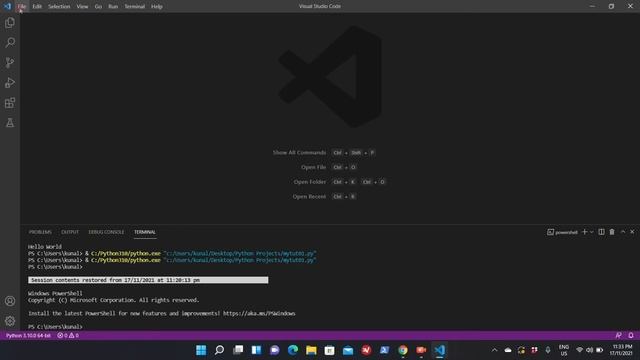Viewport: 640px width, 360px height.
Task: Open Microsoft Store from taskbar
Action: (x=330, y=350)
